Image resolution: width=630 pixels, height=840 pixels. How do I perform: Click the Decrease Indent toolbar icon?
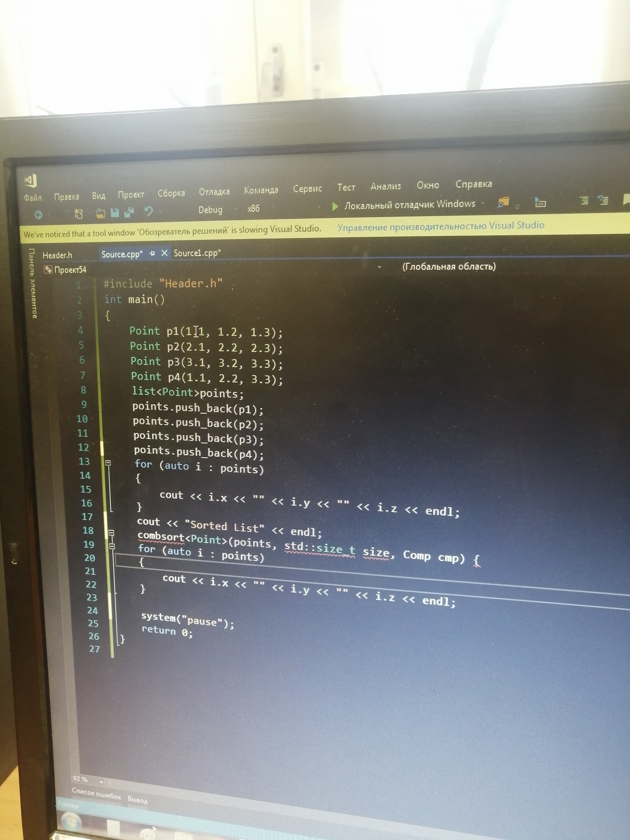[x=584, y=200]
